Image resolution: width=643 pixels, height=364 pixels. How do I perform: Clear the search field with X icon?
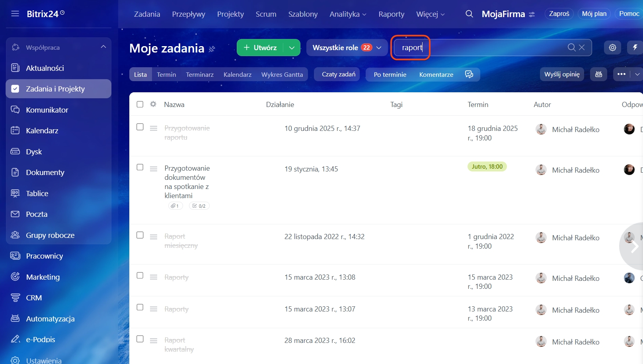coord(582,47)
